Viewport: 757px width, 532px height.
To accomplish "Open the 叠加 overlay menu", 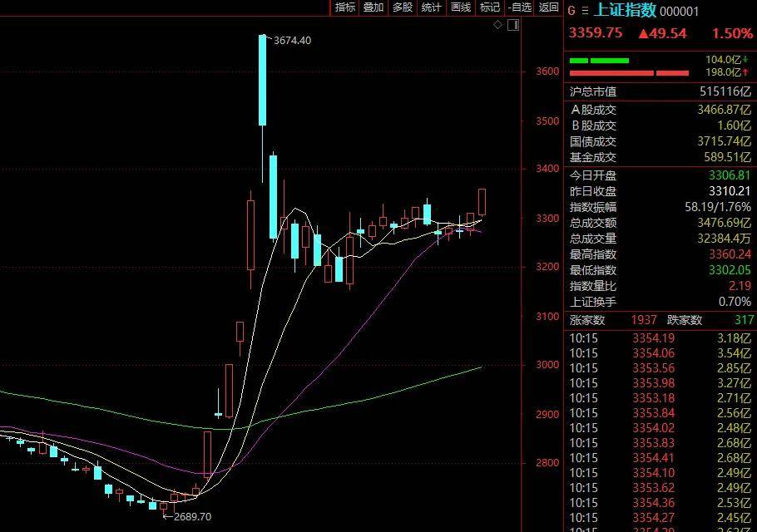I will click(372, 7).
